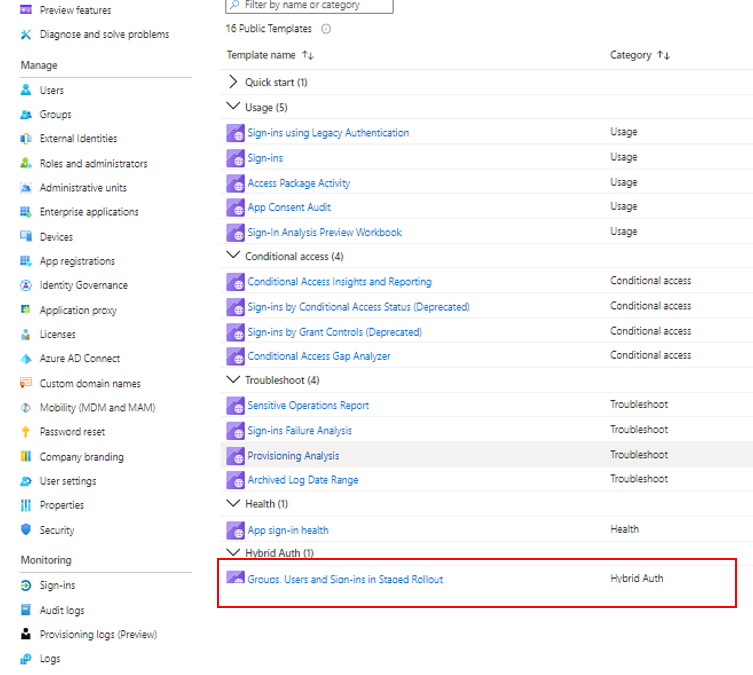Click the Password reset key icon
The height and width of the screenshot is (675, 753).
(x=27, y=432)
